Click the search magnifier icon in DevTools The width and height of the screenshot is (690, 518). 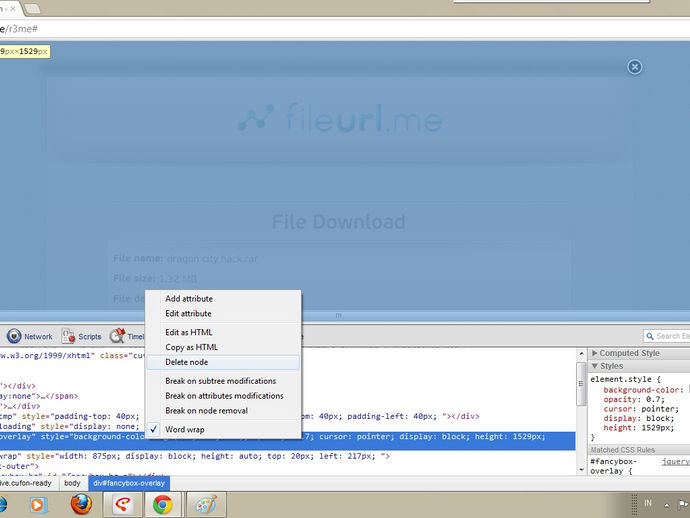pos(650,336)
